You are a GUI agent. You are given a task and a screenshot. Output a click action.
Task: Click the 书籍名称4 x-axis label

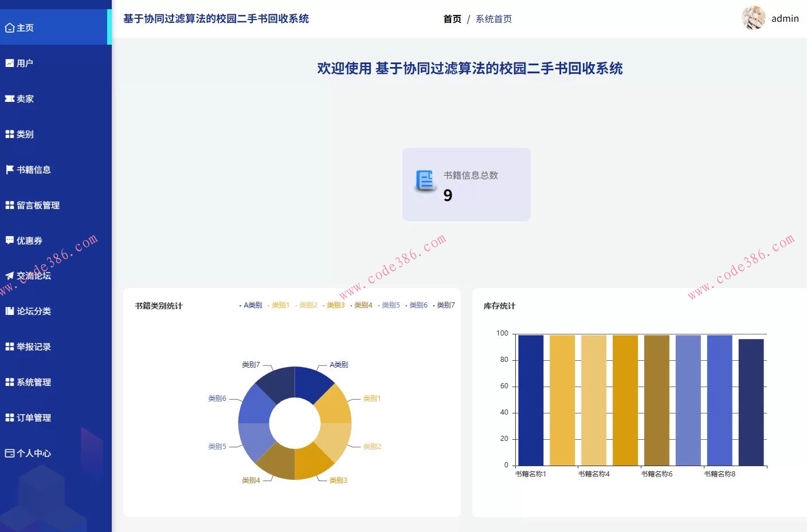tap(594, 474)
